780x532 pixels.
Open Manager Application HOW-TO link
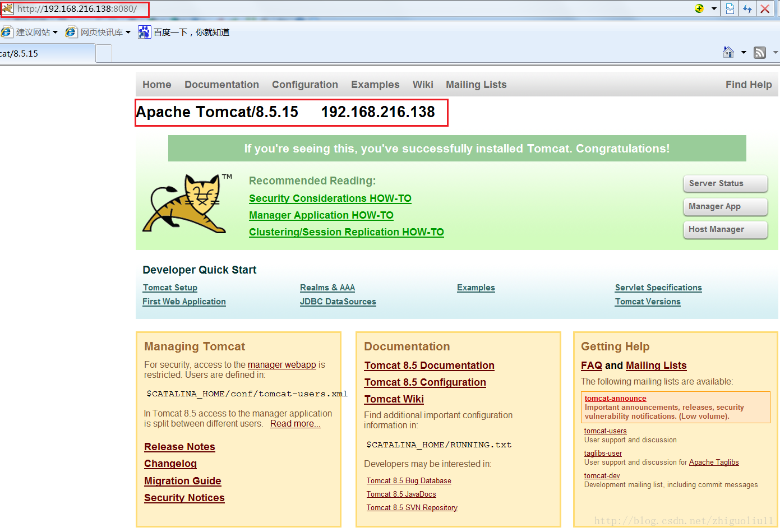321,215
